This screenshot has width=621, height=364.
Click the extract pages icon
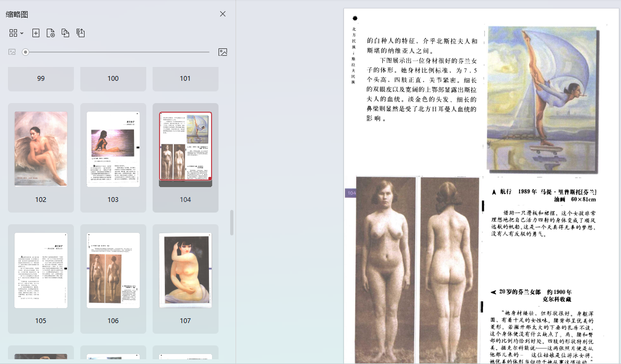click(x=80, y=33)
